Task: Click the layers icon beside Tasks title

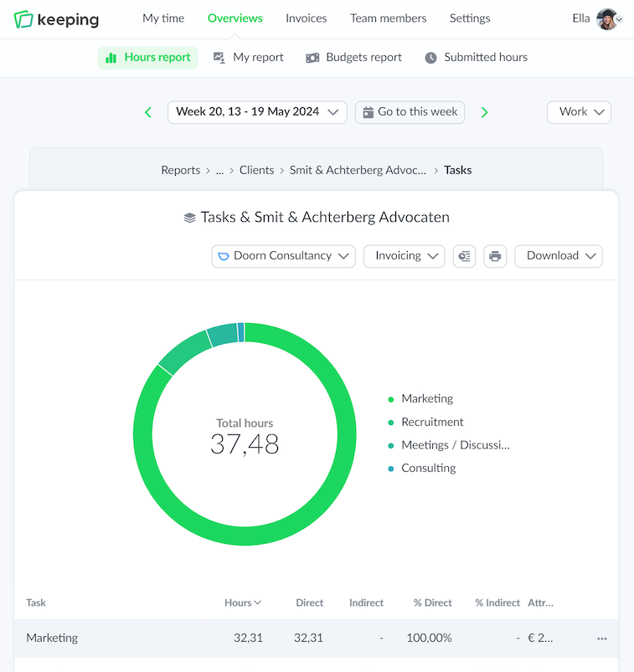Action: coord(189,218)
